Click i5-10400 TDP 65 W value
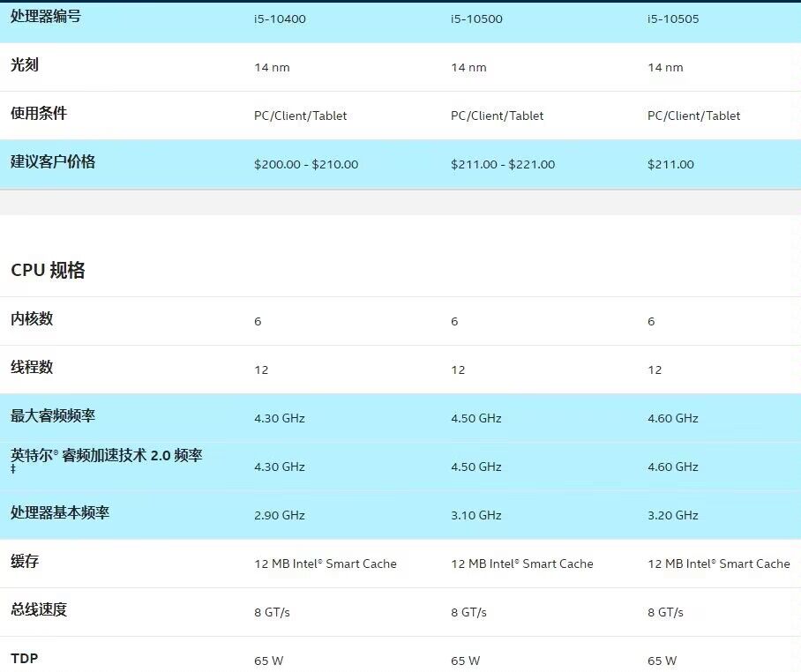The height and width of the screenshot is (672, 801). [269, 661]
